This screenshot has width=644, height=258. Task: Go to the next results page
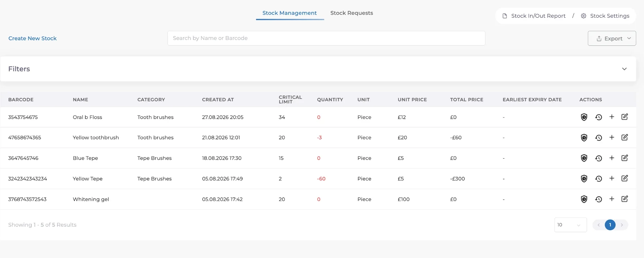[622, 225]
